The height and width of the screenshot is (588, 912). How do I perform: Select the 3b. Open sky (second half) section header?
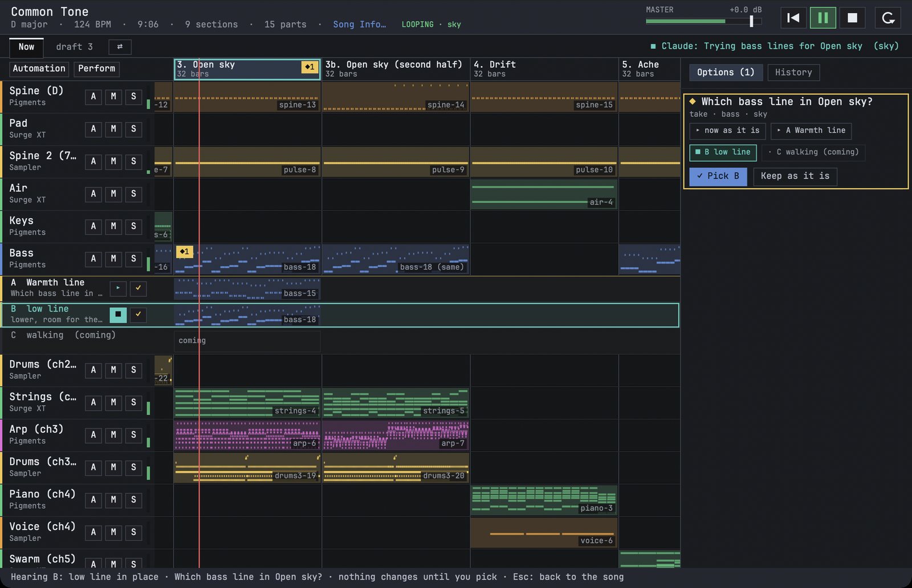coord(396,69)
